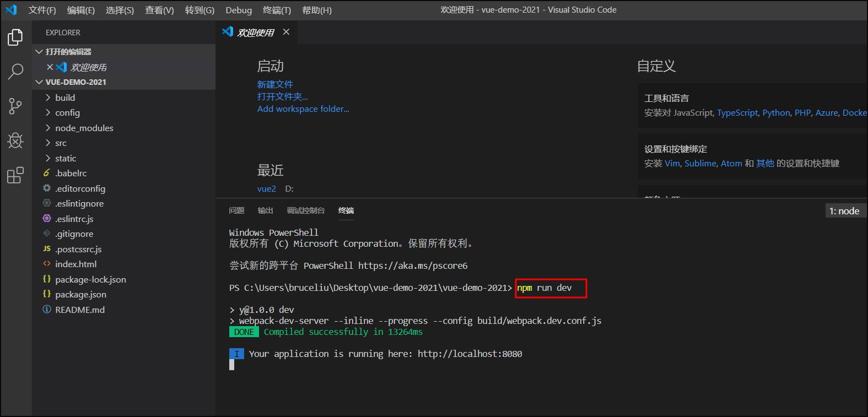Open recent vue2 folder link

click(267, 188)
